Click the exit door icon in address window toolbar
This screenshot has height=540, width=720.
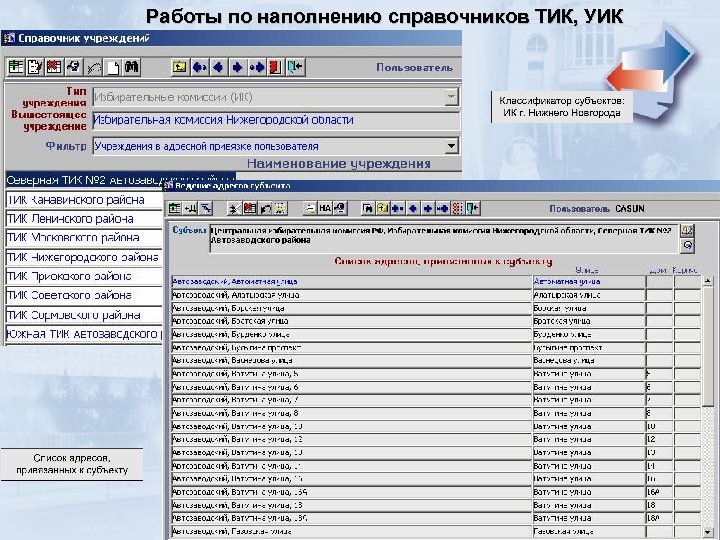[x=473, y=208]
